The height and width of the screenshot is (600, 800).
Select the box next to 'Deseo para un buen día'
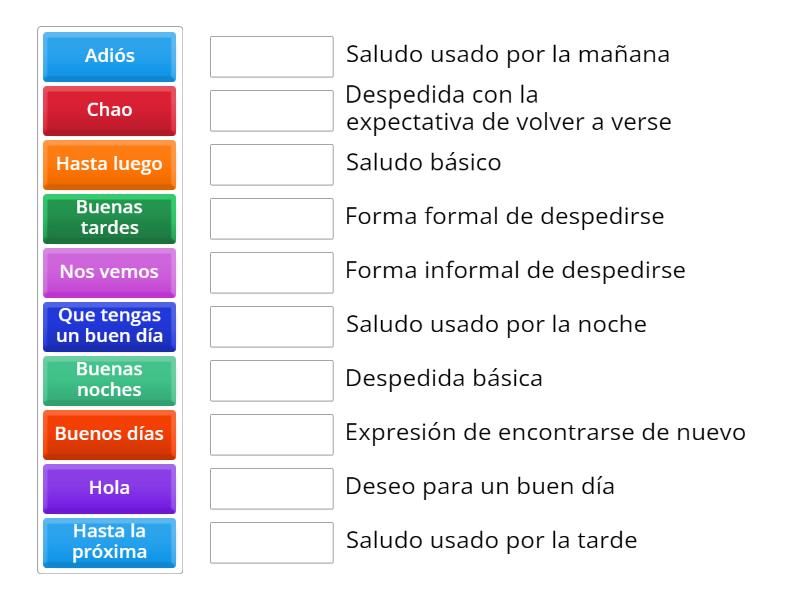(271, 489)
